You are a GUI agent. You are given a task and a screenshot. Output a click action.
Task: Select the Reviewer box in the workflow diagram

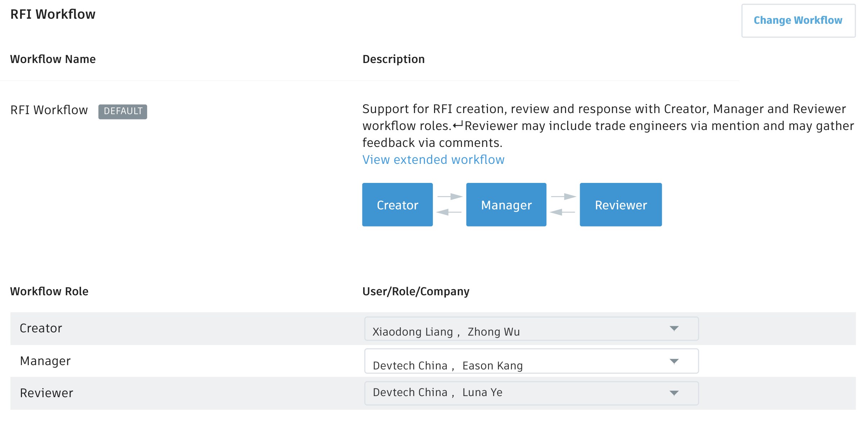[x=620, y=205]
